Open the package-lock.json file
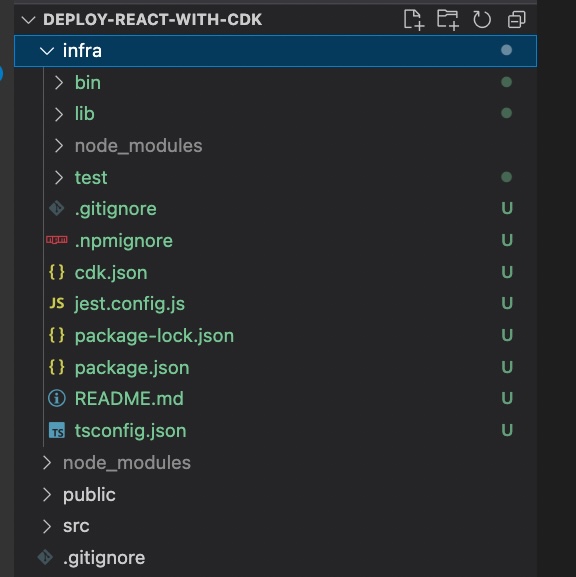This screenshot has width=576, height=577. [x=154, y=336]
